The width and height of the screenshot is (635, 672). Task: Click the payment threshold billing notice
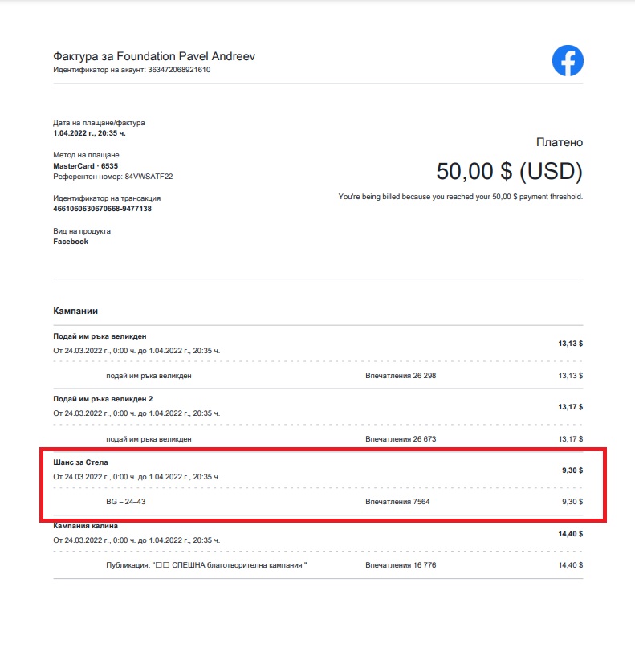coord(461,197)
